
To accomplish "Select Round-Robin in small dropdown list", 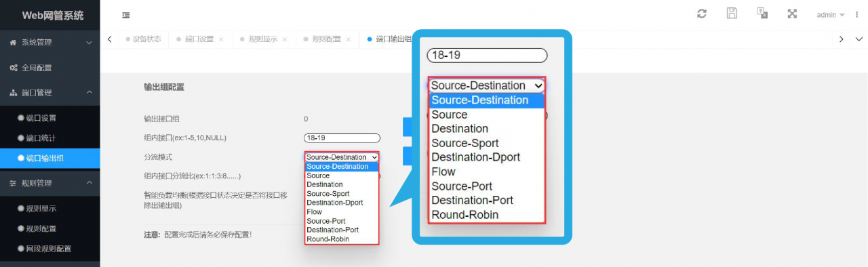I will pos(342,239).
